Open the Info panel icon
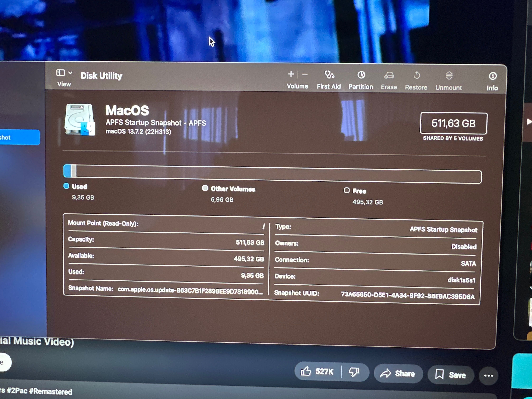532x399 pixels. 493,76
